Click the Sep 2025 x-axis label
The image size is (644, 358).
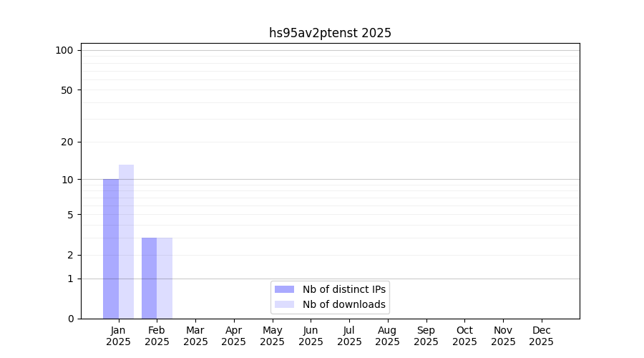pos(426,336)
